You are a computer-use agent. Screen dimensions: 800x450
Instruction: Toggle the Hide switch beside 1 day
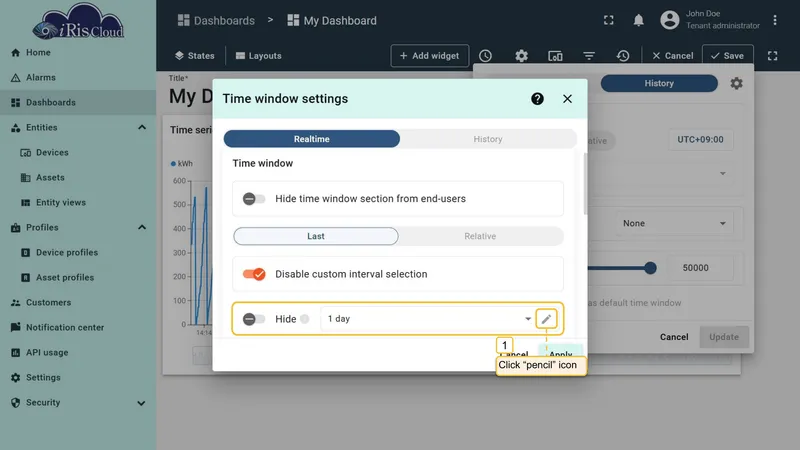point(254,319)
